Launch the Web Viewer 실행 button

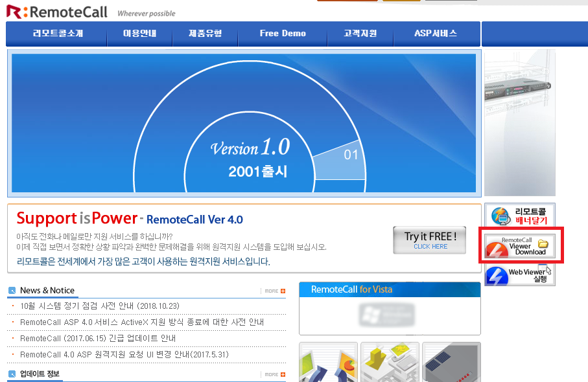520,275
